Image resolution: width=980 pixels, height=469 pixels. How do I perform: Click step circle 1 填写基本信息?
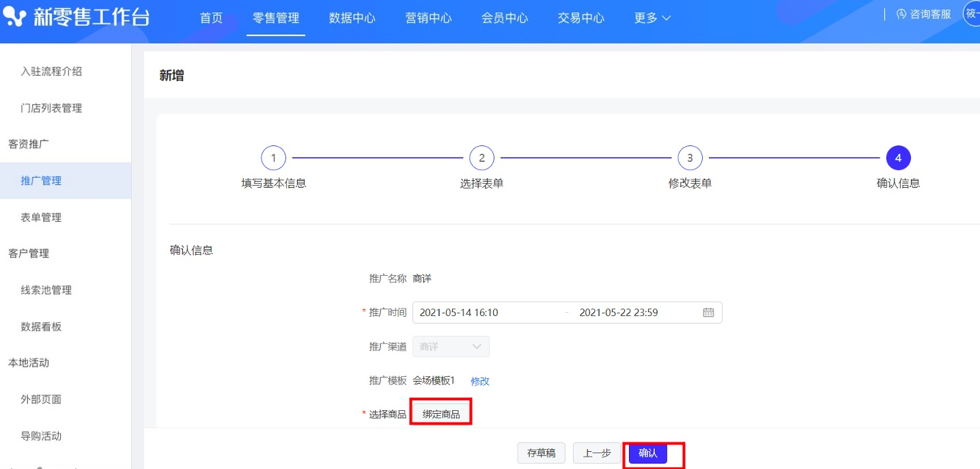click(x=273, y=157)
